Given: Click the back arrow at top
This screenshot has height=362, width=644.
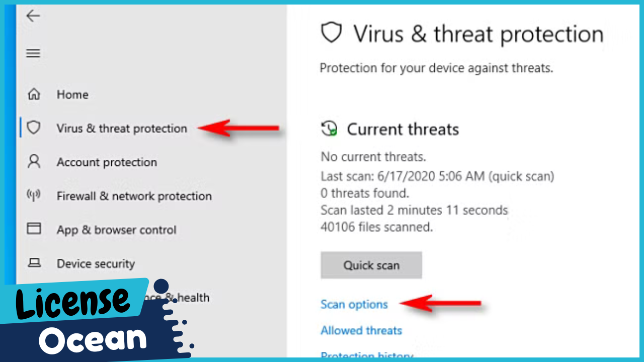Looking at the screenshot, I should click(x=33, y=16).
